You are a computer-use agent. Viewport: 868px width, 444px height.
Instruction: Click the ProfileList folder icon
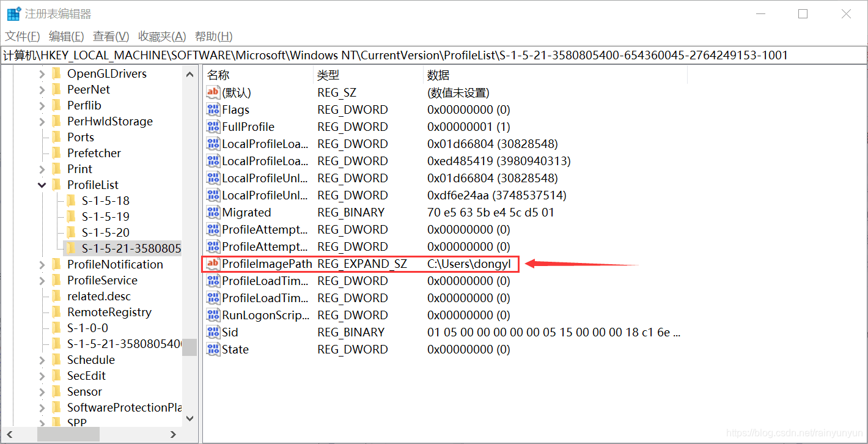coord(57,185)
